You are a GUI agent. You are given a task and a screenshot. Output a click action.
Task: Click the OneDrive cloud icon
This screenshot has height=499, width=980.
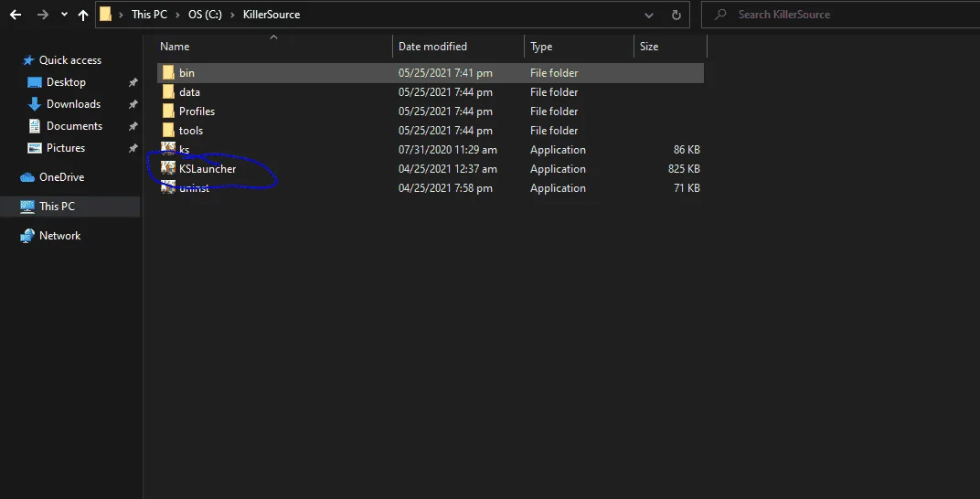[27, 177]
